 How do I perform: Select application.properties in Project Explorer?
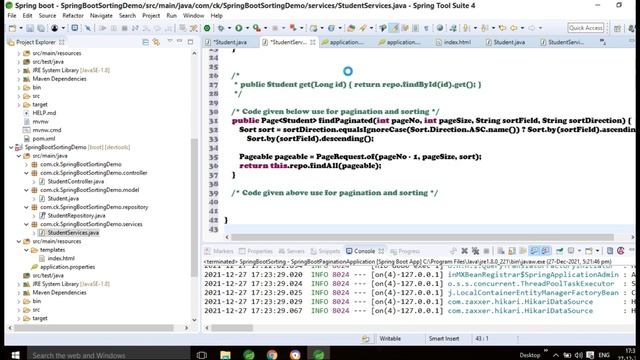click(67, 267)
